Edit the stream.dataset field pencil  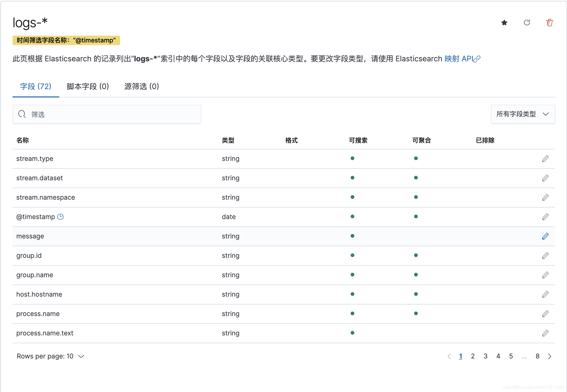(x=545, y=178)
